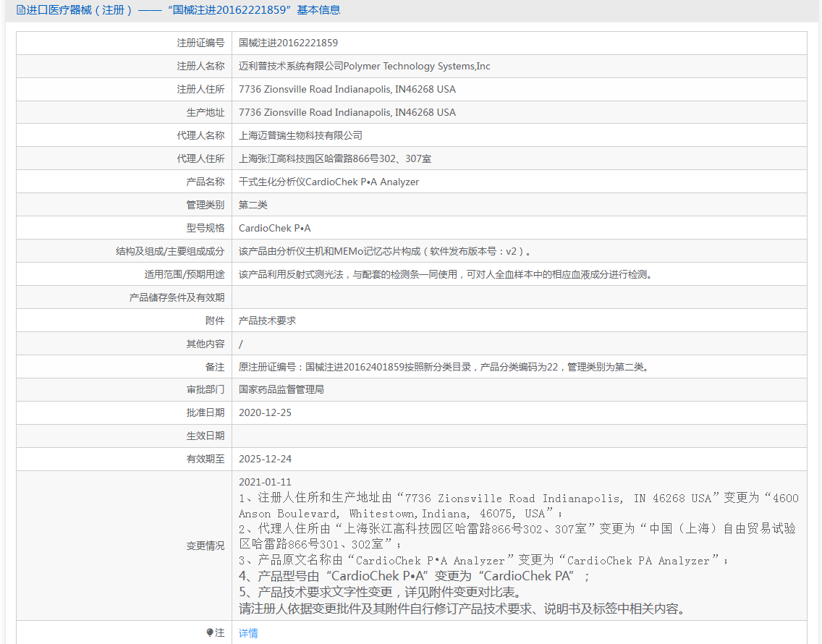822x644 pixels.
Task: Click the 变更情况 label
Action: coord(205,546)
